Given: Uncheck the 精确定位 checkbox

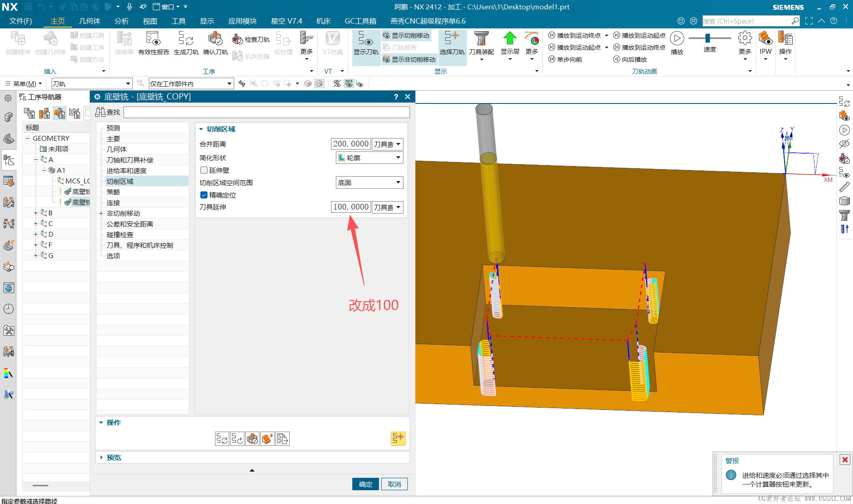Looking at the screenshot, I should tap(204, 195).
